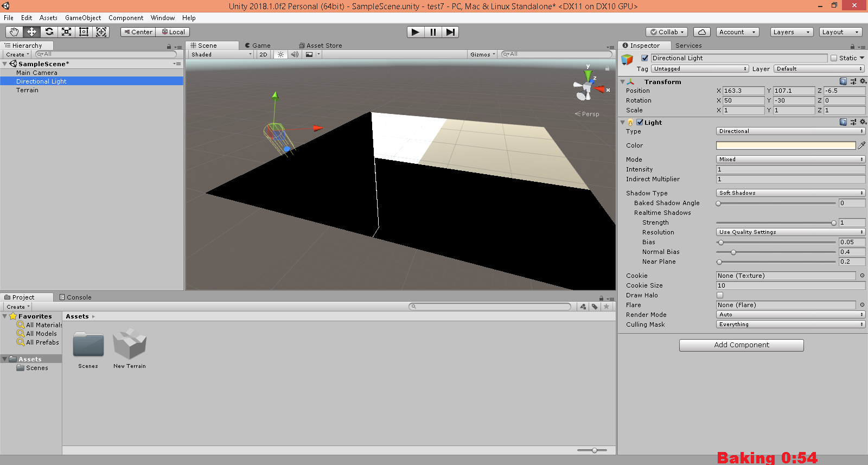Click the Add Component button
The height and width of the screenshot is (465, 868).
(742, 345)
